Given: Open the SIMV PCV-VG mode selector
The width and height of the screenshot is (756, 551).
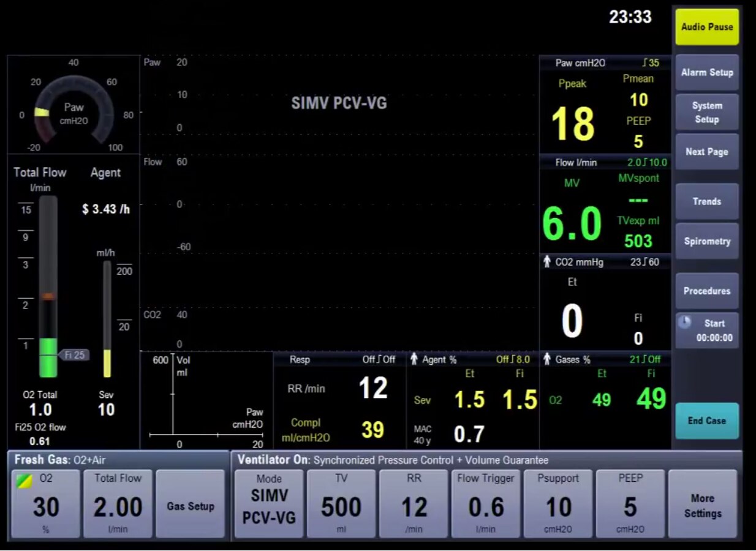Looking at the screenshot, I should [x=268, y=503].
